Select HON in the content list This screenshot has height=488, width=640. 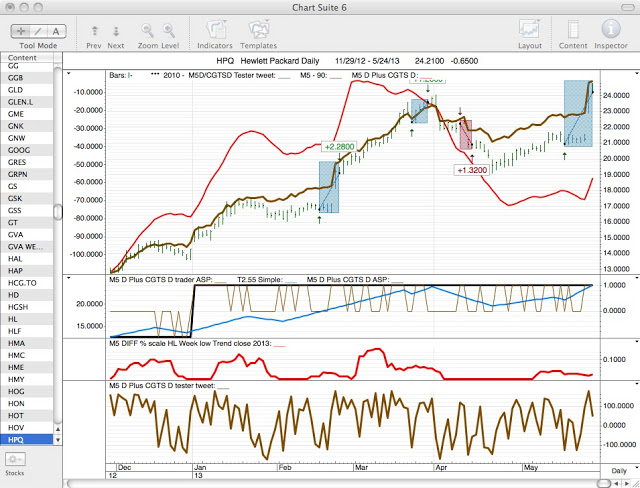[27, 404]
